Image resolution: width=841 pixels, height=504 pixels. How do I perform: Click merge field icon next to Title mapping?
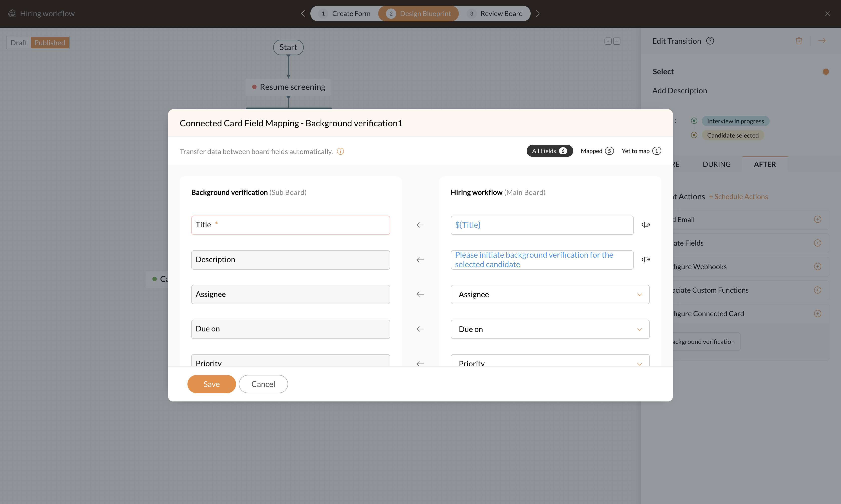coord(645,225)
